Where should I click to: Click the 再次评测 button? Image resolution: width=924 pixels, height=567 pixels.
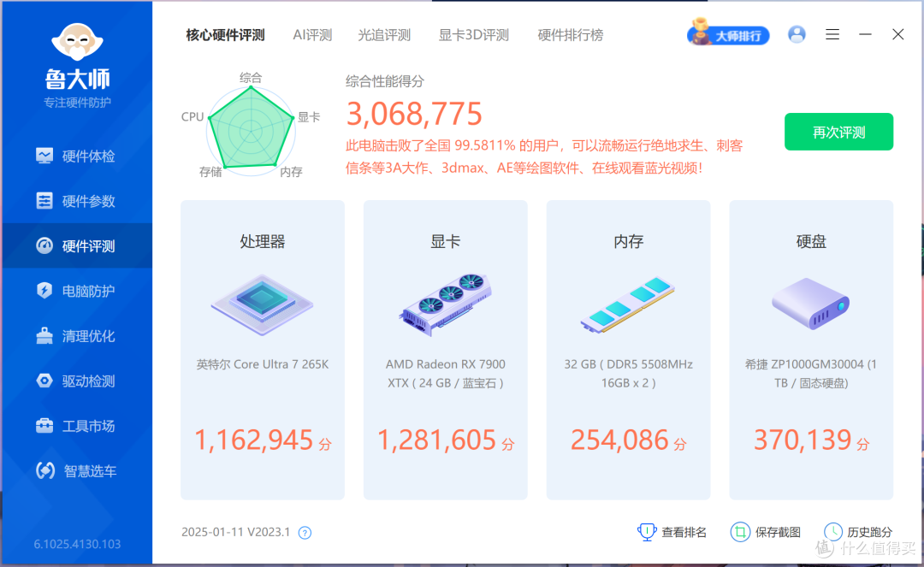(838, 132)
